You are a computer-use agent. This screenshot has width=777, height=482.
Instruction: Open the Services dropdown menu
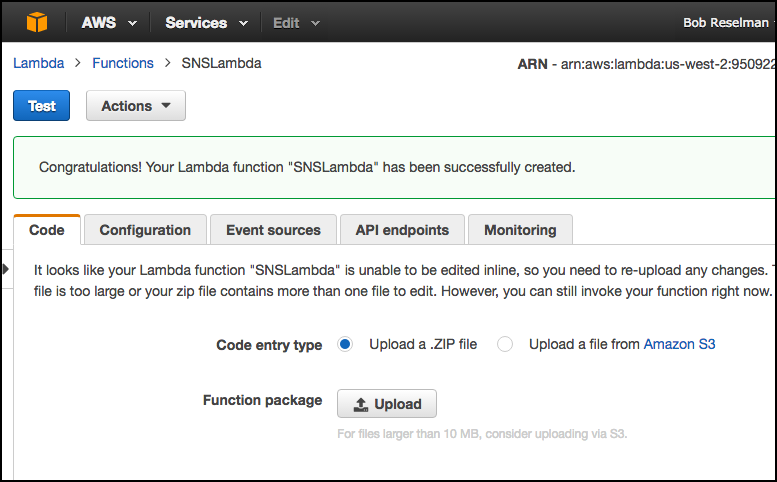point(206,22)
